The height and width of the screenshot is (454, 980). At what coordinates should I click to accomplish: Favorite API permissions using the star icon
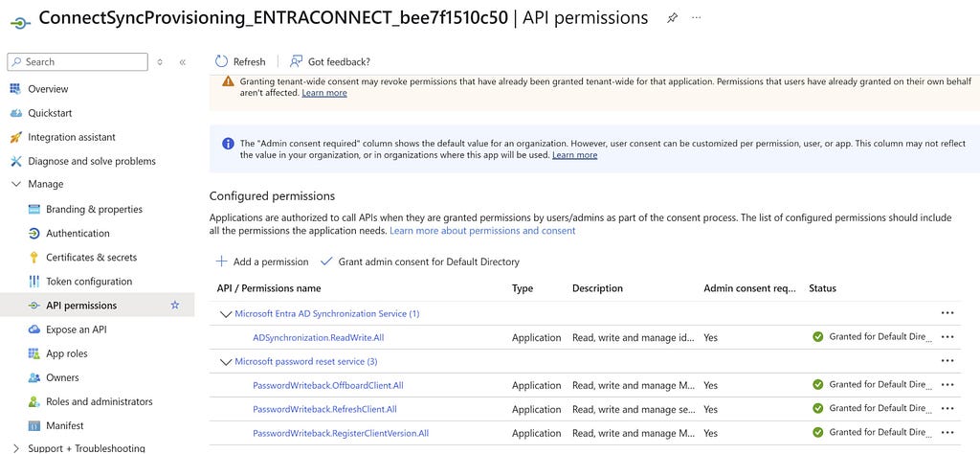[x=175, y=306]
